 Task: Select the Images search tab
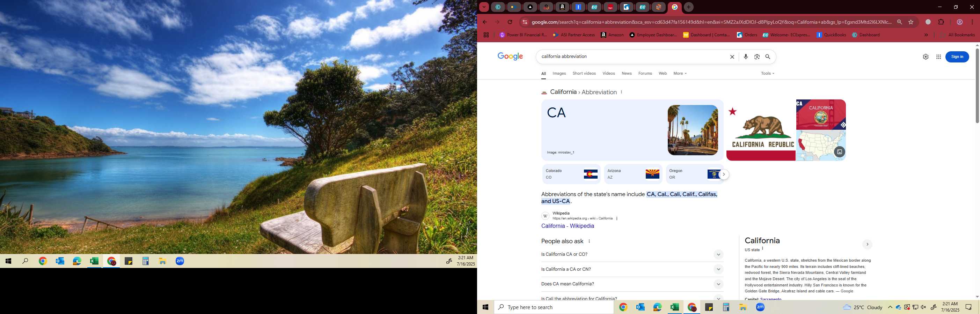[x=559, y=73]
